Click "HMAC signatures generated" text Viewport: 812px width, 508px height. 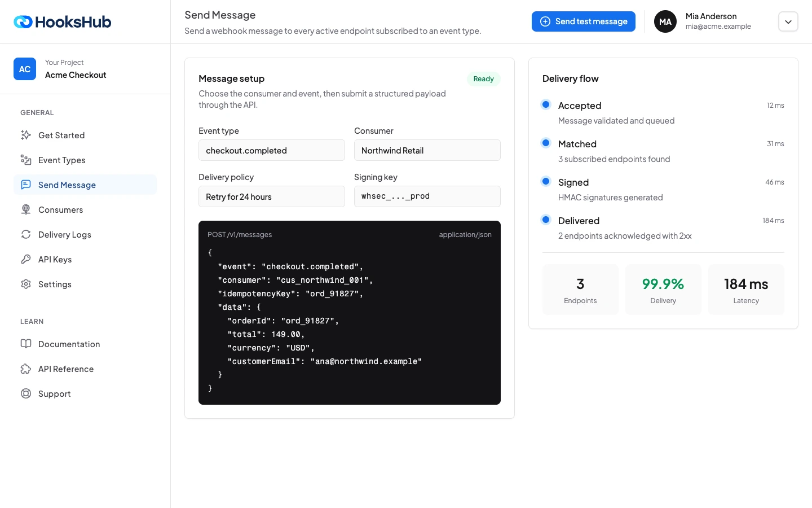(611, 198)
